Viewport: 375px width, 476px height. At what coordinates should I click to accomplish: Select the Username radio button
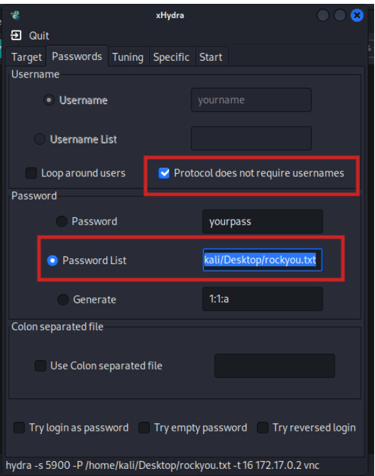(x=49, y=100)
